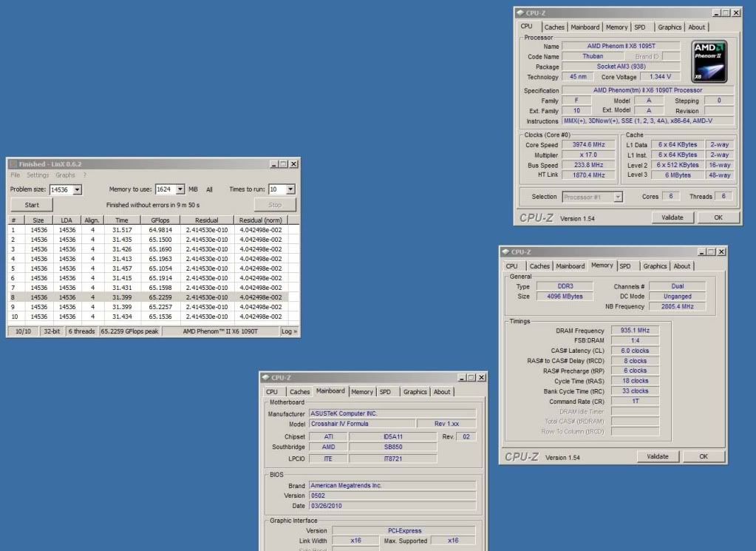Click the 65.2259 GFlops peak status entry
Viewport: 756px width, 551px height.
[130, 331]
